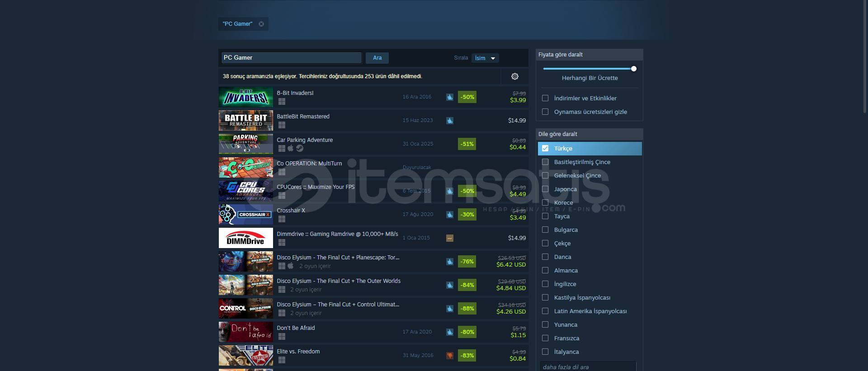The image size is (868, 371).
Task: Click the review icon in the Crosshair X row
Action: click(450, 215)
